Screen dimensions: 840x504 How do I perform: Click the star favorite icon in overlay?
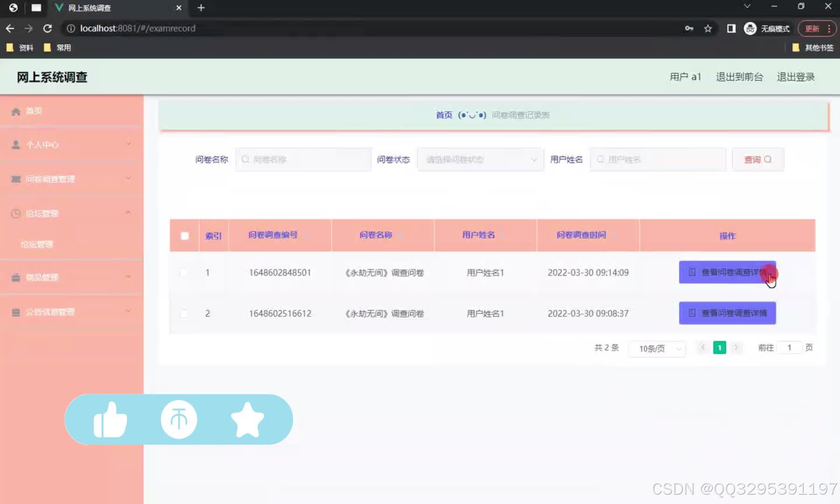click(x=247, y=420)
